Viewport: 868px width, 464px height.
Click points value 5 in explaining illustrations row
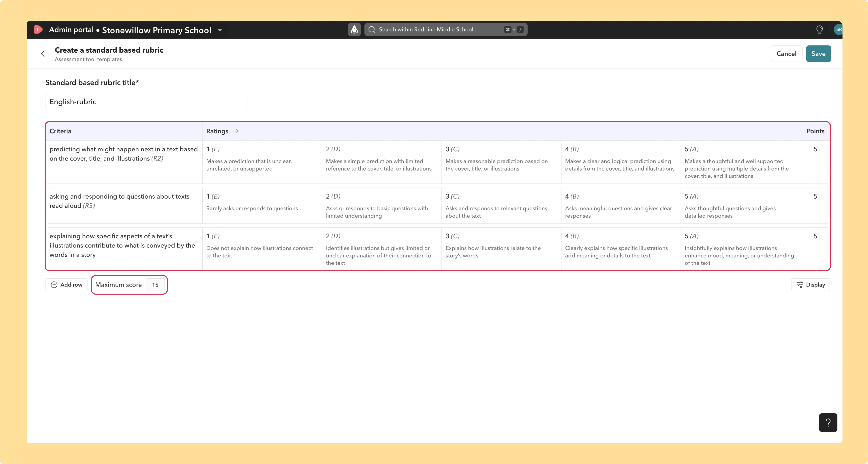click(815, 236)
